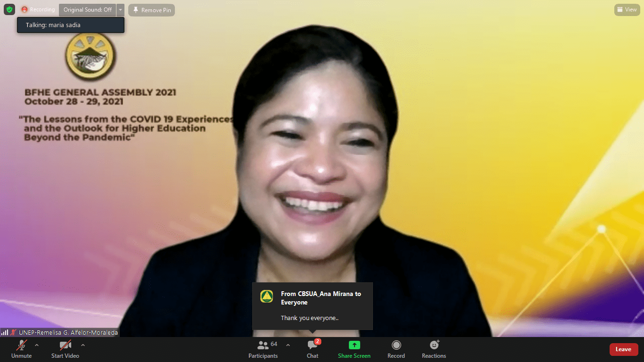The width and height of the screenshot is (644, 362).
Task: Open the Original Sound dropdown arrow
Action: (120, 9)
